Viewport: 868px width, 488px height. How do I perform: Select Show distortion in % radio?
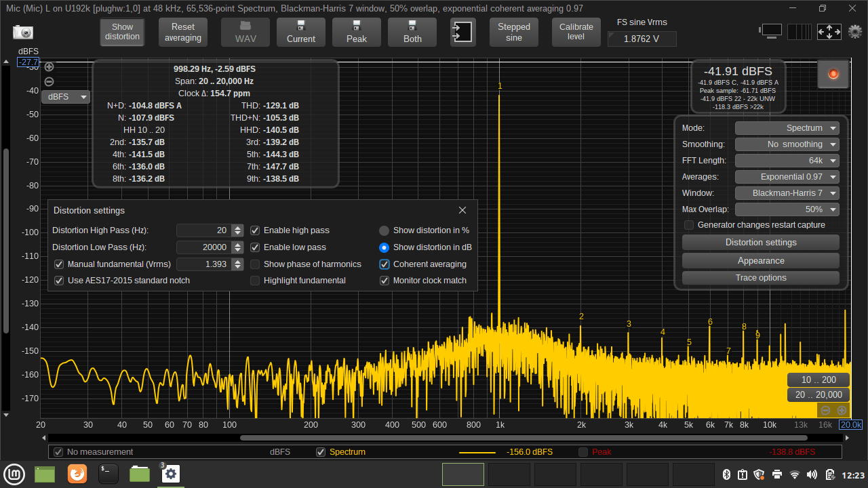pos(384,230)
